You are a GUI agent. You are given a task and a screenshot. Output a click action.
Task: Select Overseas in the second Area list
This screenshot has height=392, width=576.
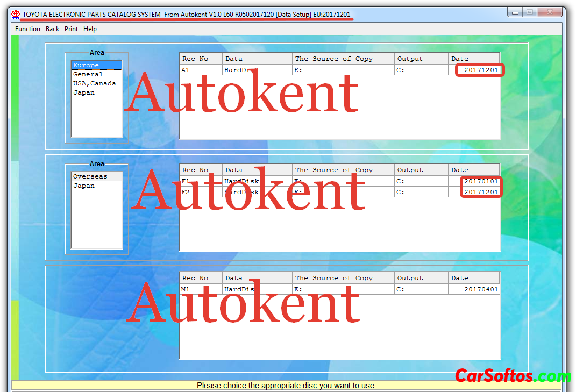click(x=90, y=177)
